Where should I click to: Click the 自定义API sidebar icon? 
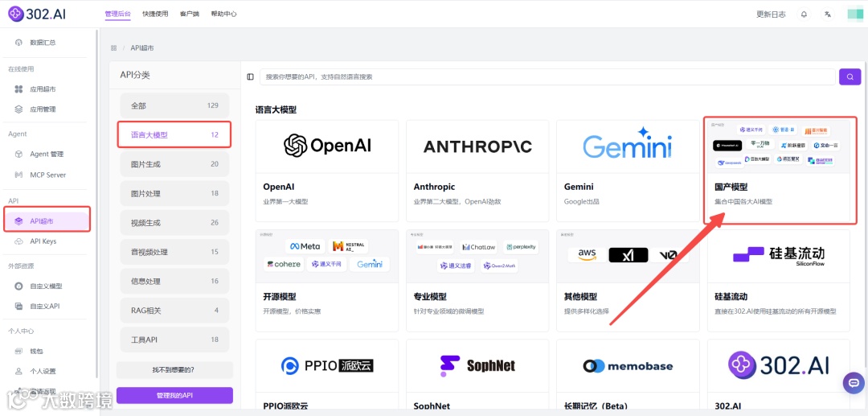tap(18, 306)
